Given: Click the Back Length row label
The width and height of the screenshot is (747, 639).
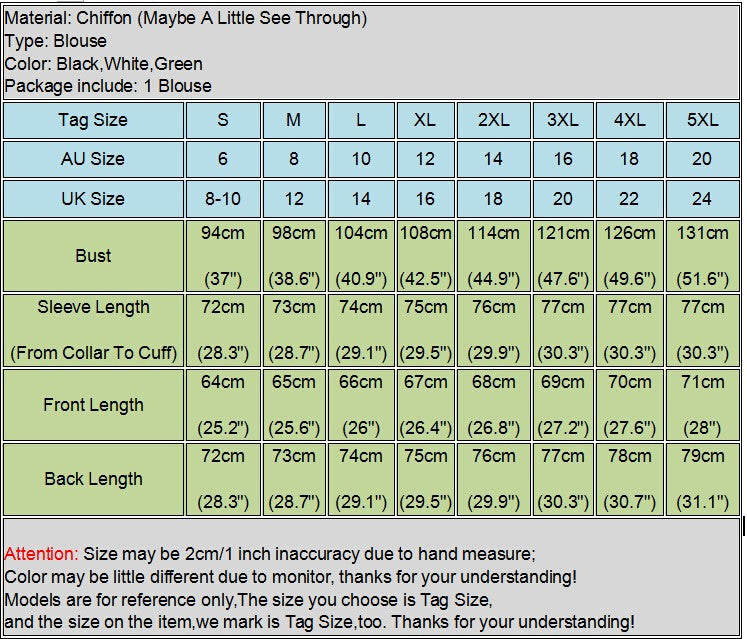Looking at the screenshot, I should tap(93, 479).
